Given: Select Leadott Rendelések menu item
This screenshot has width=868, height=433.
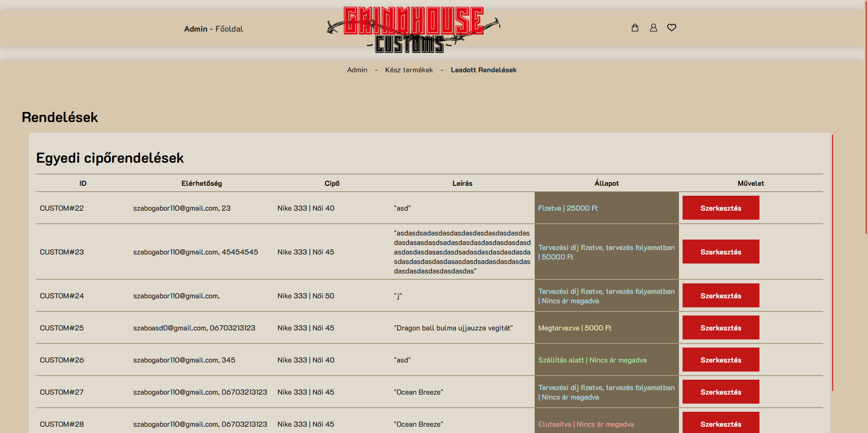Looking at the screenshot, I should click(484, 70).
